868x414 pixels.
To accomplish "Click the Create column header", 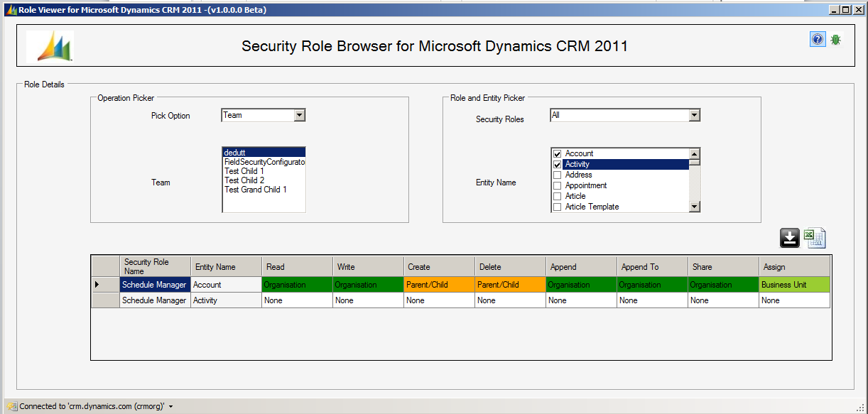I will [x=439, y=266].
